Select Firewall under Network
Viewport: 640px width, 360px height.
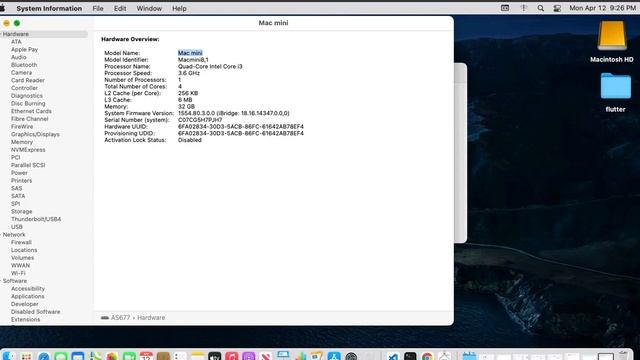21,242
